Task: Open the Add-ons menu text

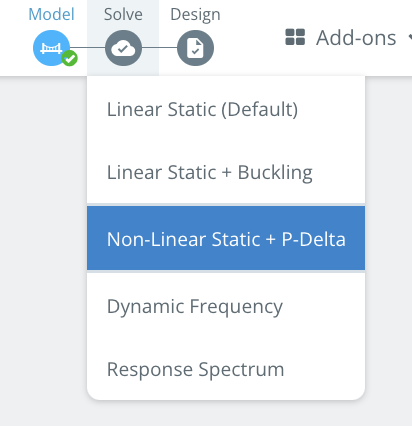Action: pyautogui.click(x=356, y=37)
